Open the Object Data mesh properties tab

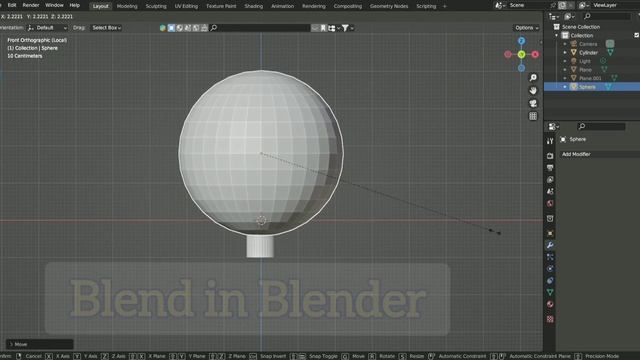pos(550,292)
